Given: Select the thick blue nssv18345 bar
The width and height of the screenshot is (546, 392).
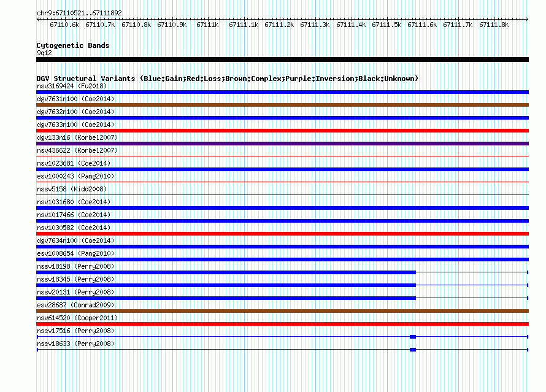Looking at the screenshot, I should click(x=226, y=285).
